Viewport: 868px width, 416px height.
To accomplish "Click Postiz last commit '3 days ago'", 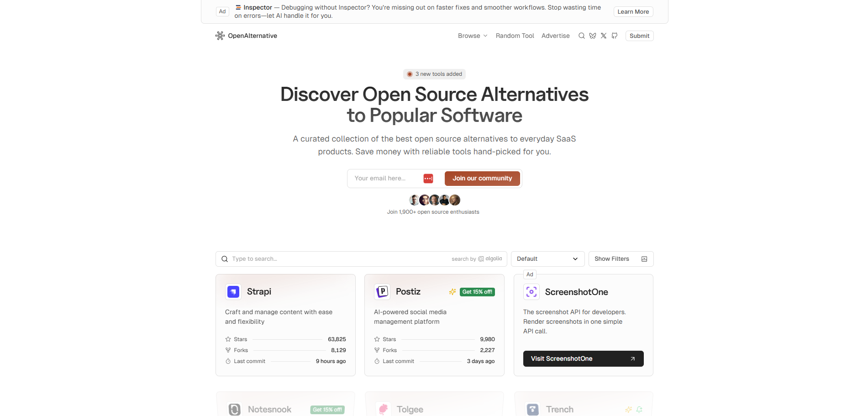I will pos(481,361).
